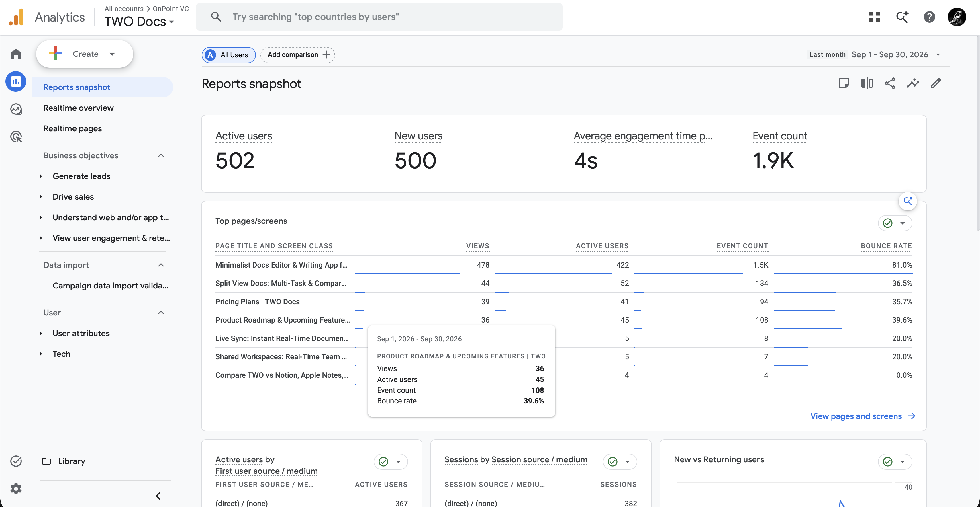
Task: Open the Insights sparkline icon
Action: [913, 83]
